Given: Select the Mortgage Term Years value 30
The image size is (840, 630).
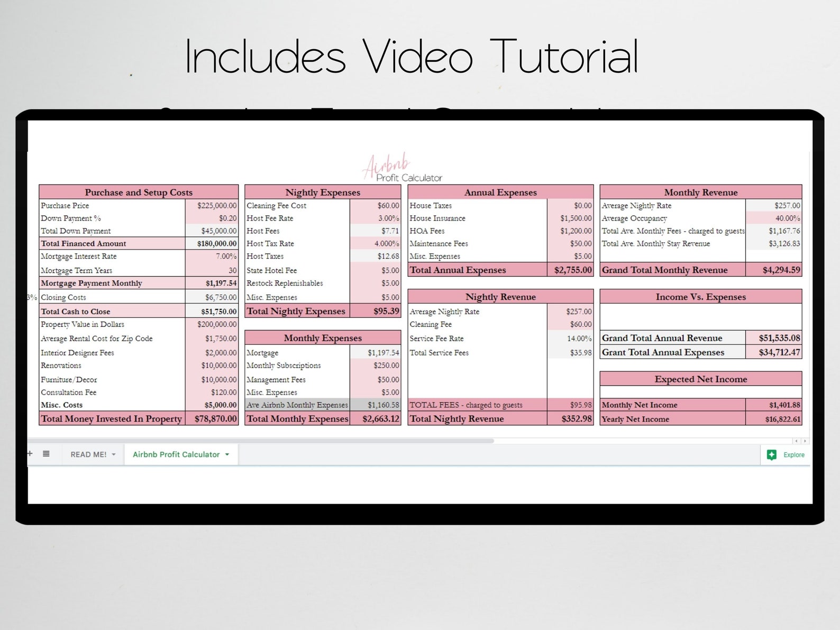Looking at the screenshot, I should (212, 270).
